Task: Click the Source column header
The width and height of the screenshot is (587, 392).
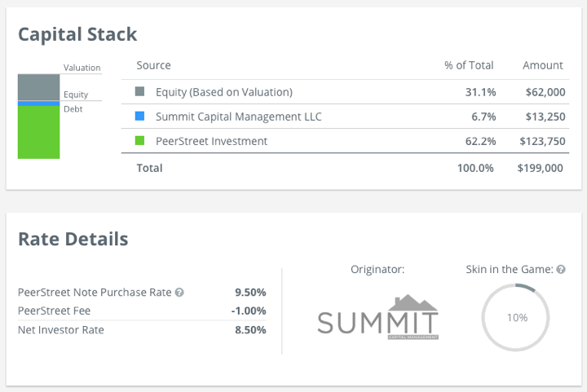Action: [153, 65]
